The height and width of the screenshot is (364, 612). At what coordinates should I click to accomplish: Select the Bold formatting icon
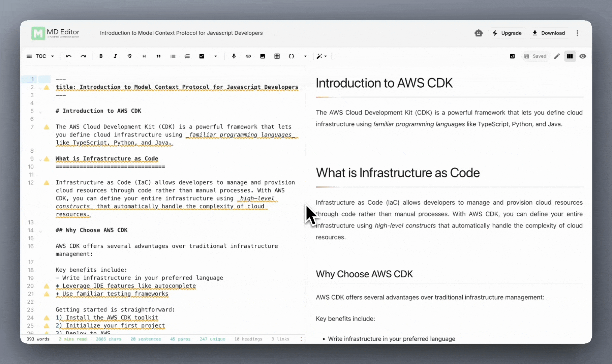pos(101,56)
